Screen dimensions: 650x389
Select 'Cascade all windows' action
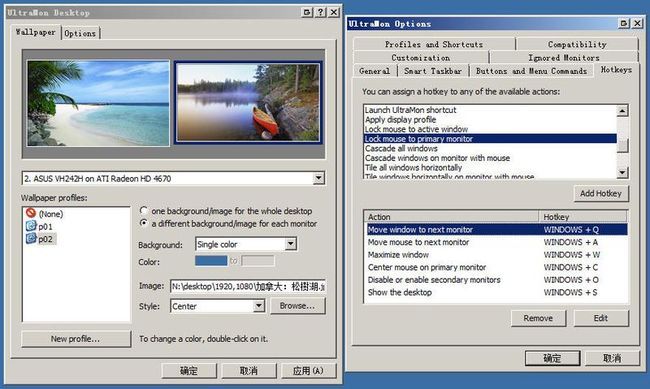pyautogui.click(x=490, y=148)
